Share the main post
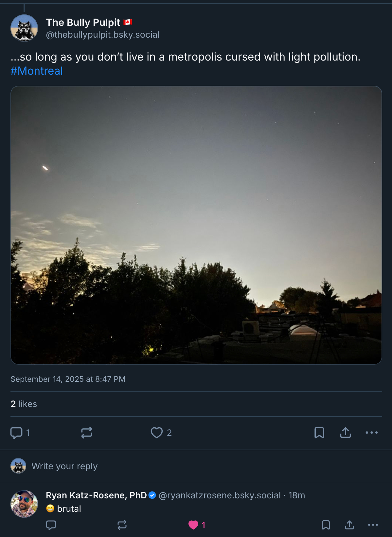This screenshot has height=537, width=392. [x=346, y=433]
